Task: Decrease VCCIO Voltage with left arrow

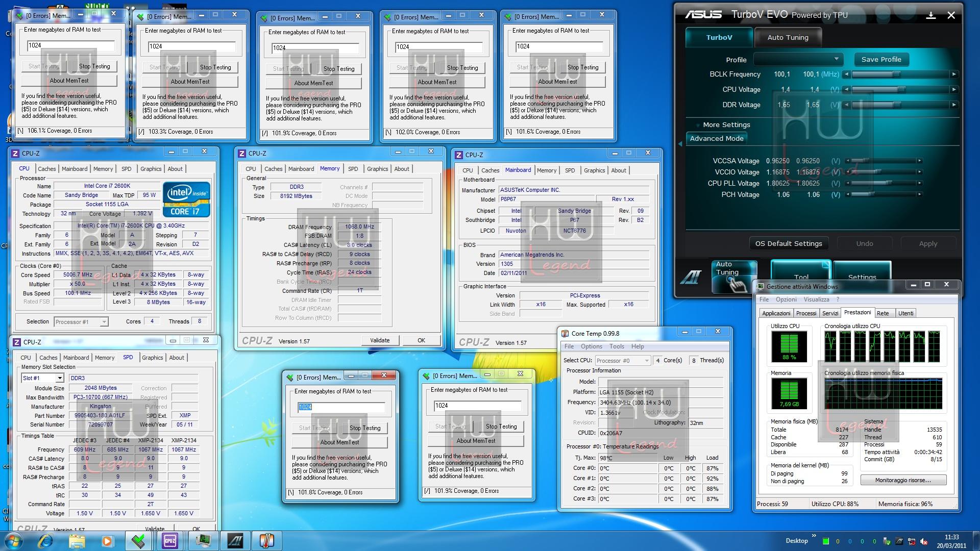Action: pos(847,172)
